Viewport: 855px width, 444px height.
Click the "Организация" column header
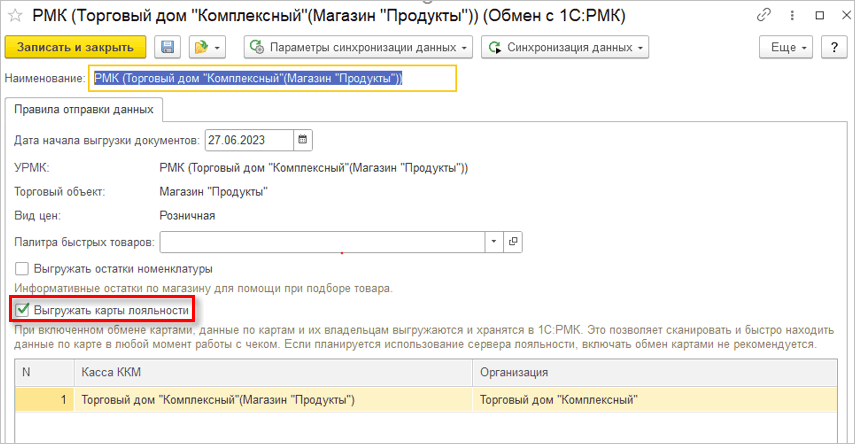pyautogui.click(x=655, y=373)
